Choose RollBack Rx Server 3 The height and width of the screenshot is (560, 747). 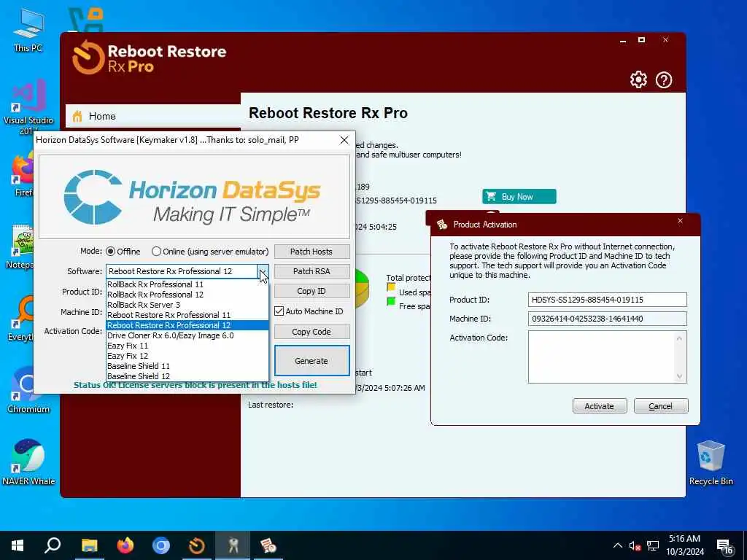point(187,305)
